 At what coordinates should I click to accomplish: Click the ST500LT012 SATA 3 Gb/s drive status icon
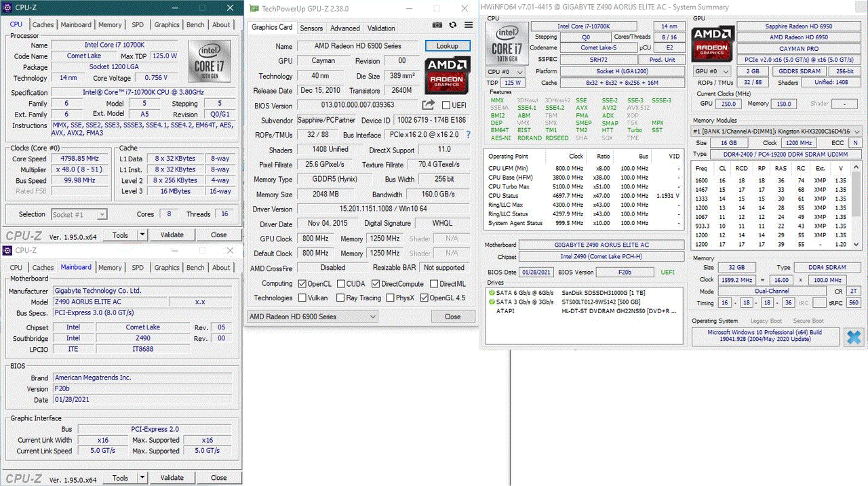(491, 301)
